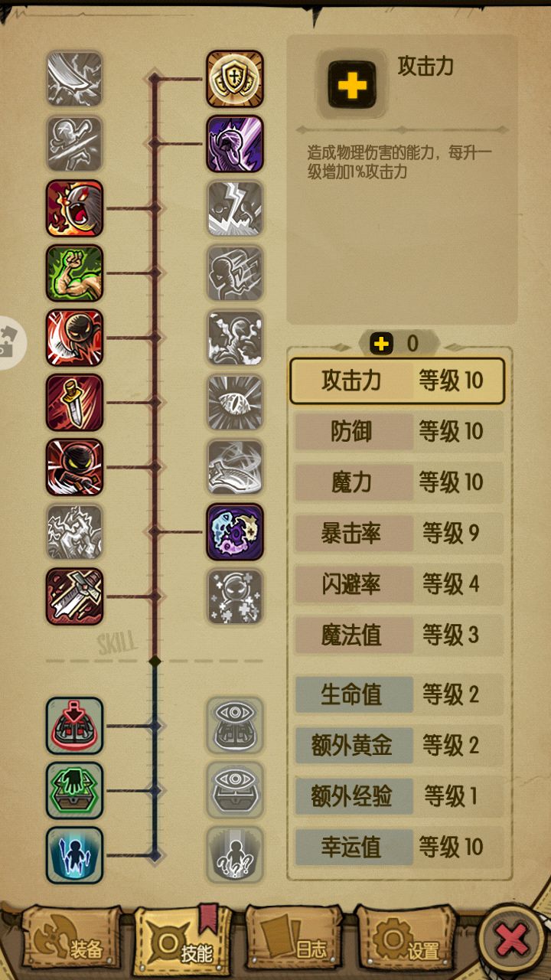The image size is (551, 980).
Task: Toggle the greyed eye armor passive icon
Action: coord(235,725)
